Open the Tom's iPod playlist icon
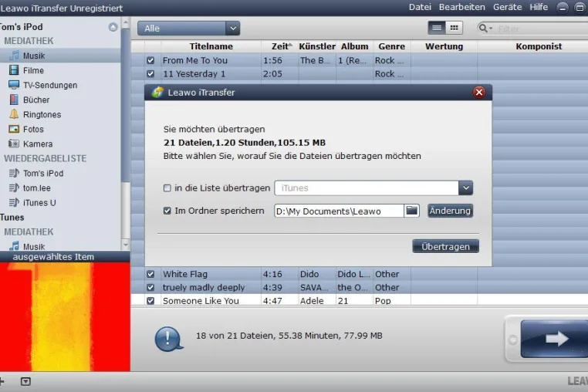The width and height of the screenshot is (588, 392). point(14,173)
